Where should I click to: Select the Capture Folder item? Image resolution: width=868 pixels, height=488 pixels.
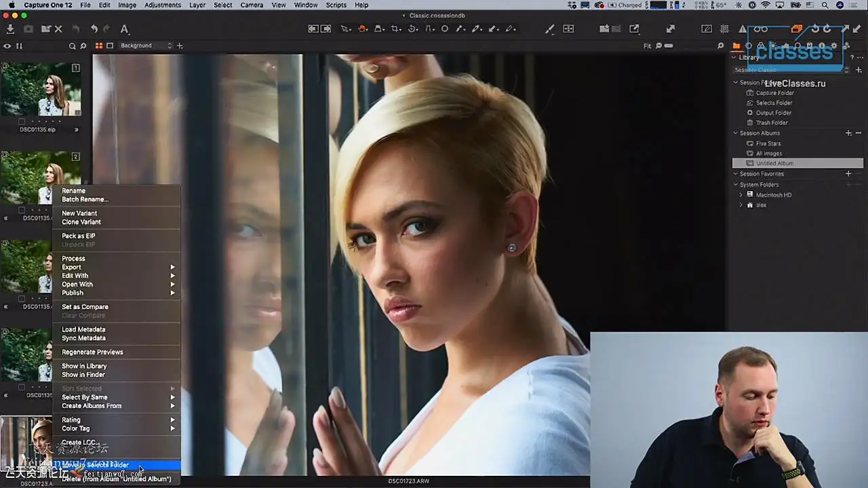tap(775, 93)
